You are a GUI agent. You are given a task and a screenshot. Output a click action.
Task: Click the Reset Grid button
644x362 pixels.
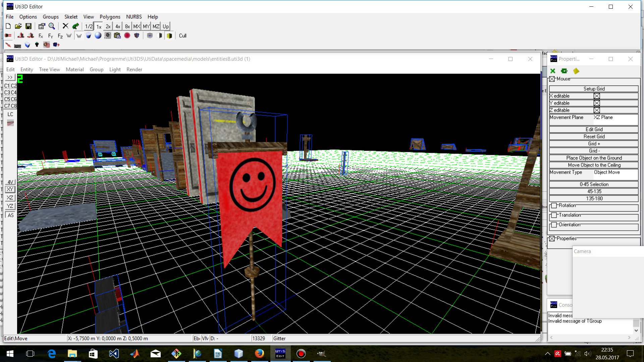pyautogui.click(x=594, y=136)
